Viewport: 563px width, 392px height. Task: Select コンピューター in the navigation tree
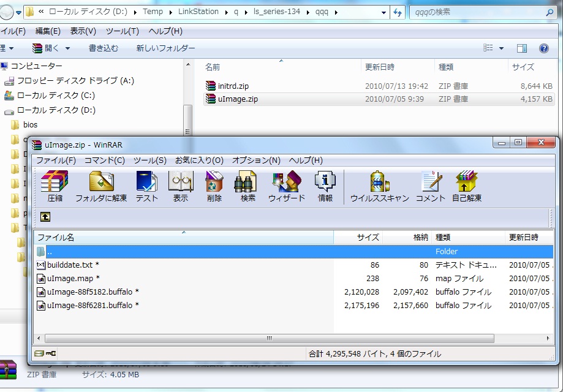pos(36,66)
